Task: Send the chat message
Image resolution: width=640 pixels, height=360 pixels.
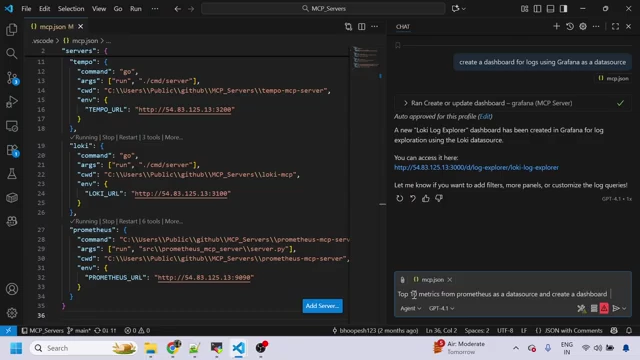Action: click(x=616, y=309)
